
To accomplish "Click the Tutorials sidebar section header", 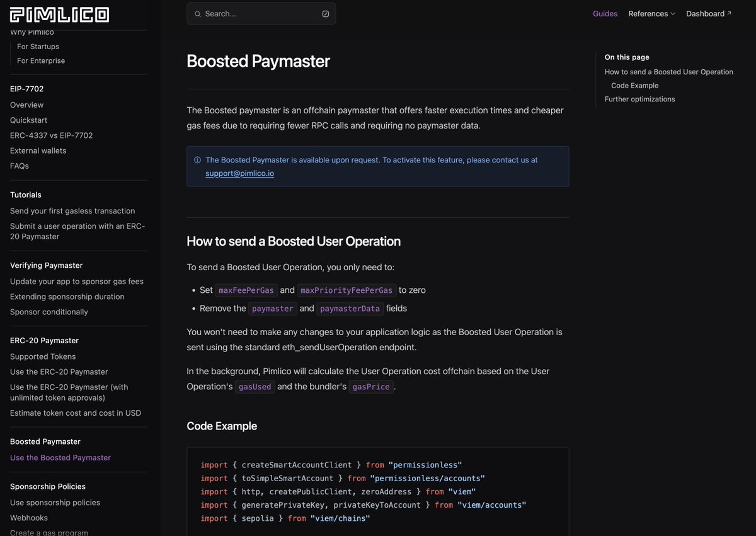I will click(26, 195).
